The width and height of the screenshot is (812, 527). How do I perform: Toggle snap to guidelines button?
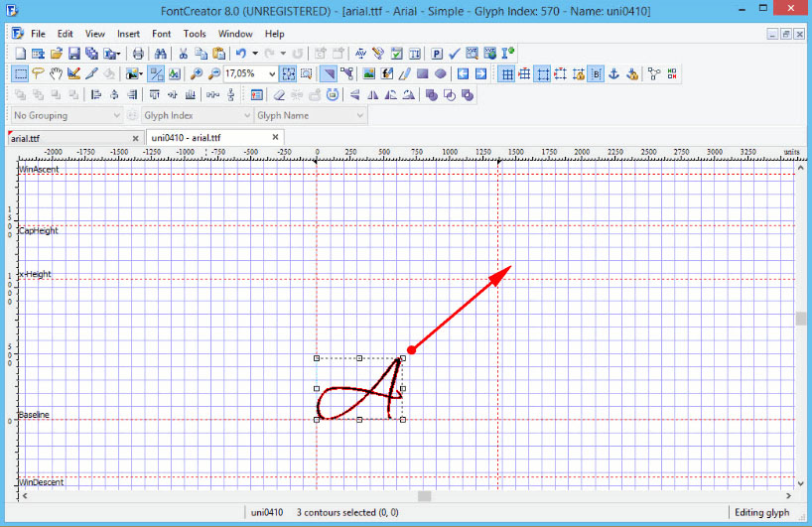560,74
